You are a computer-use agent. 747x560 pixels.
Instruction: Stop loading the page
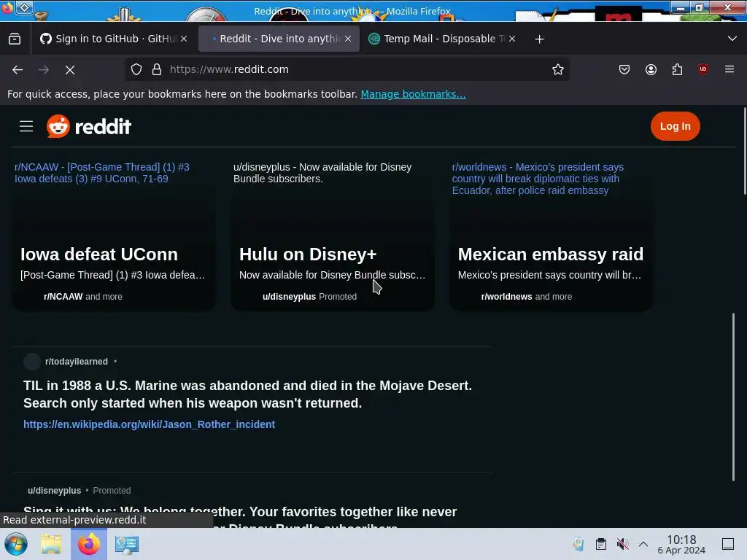click(70, 69)
